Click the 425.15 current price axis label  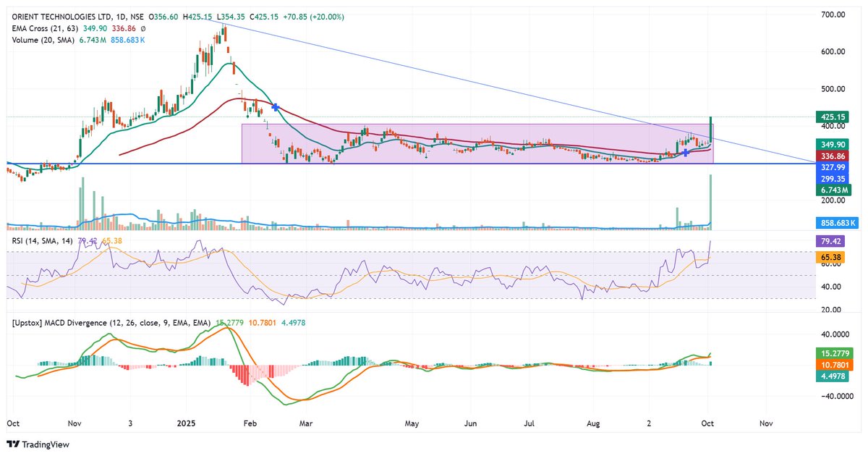[x=831, y=117]
